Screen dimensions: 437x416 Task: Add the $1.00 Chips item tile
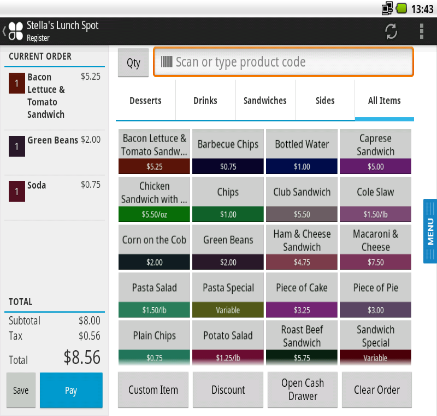228,199
